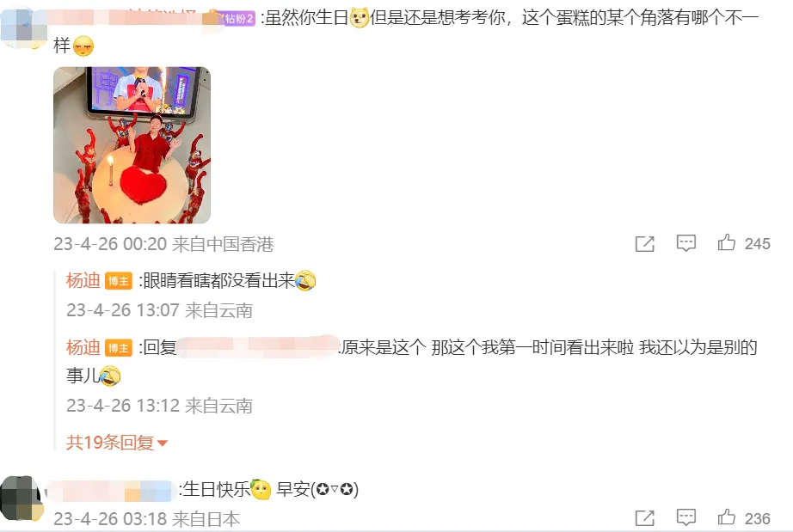Open reply box for the cake comment
The width and height of the screenshot is (793, 532).
[685, 243]
